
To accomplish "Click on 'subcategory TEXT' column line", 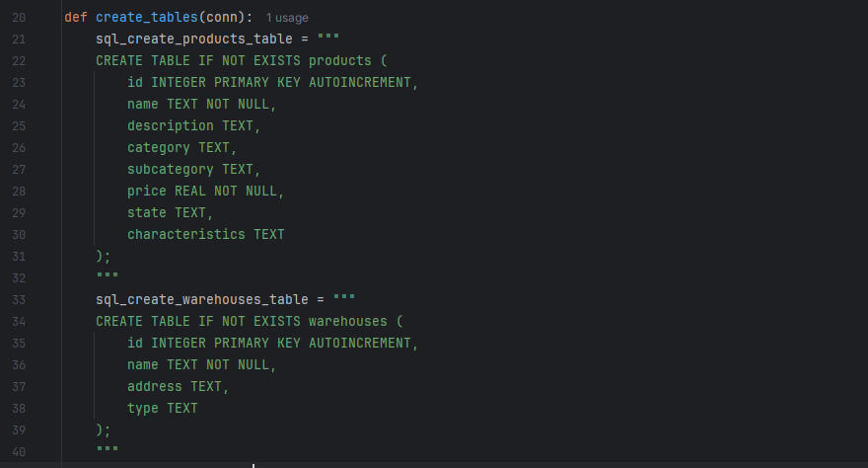I will (x=193, y=170).
